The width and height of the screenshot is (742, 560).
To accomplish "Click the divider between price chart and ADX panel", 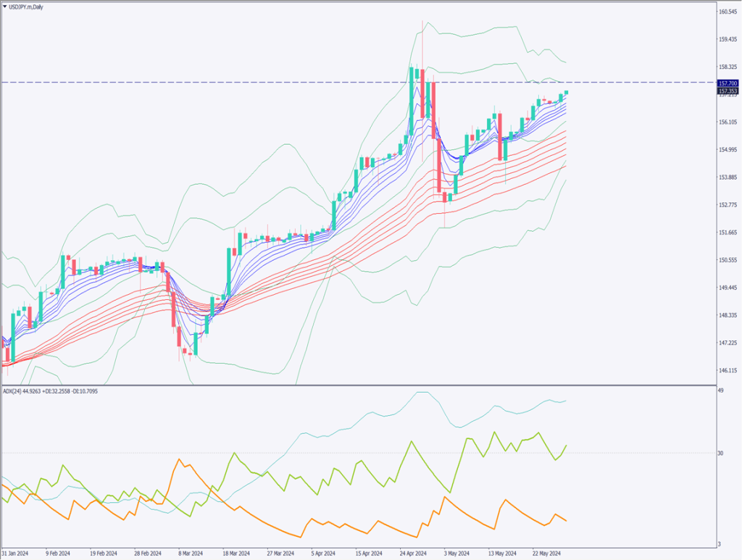I will [355, 385].
